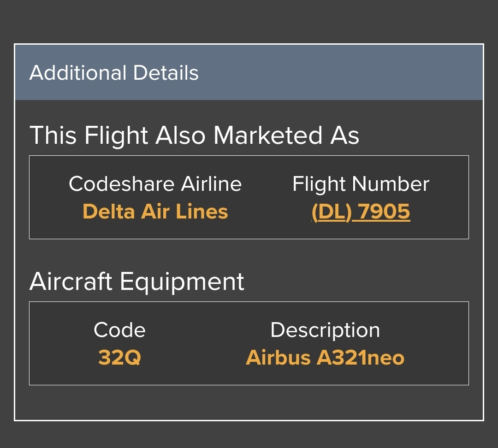Open the (DL) 7905 flight number link
498x448 pixels.
(x=361, y=212)
